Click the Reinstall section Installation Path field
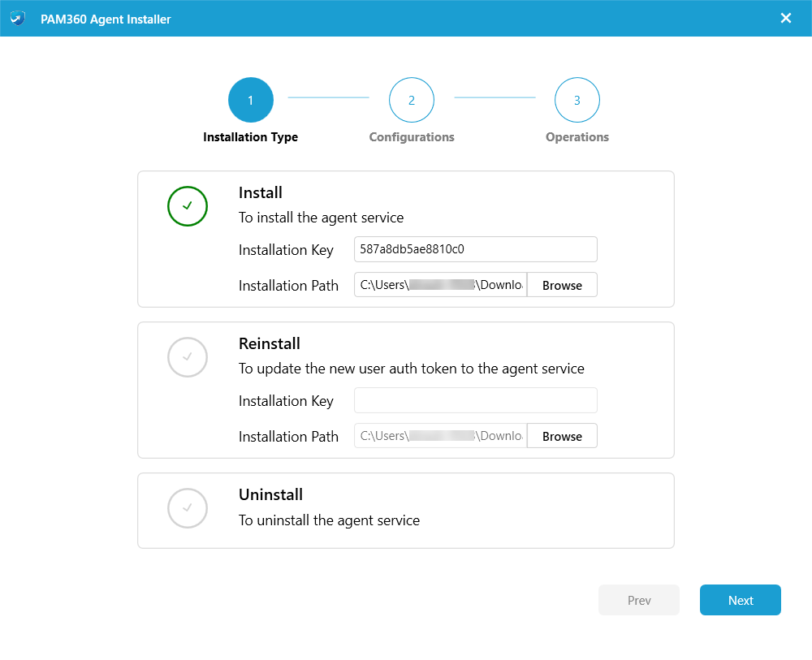Screen dimensions: 812x660 [440, 436]
